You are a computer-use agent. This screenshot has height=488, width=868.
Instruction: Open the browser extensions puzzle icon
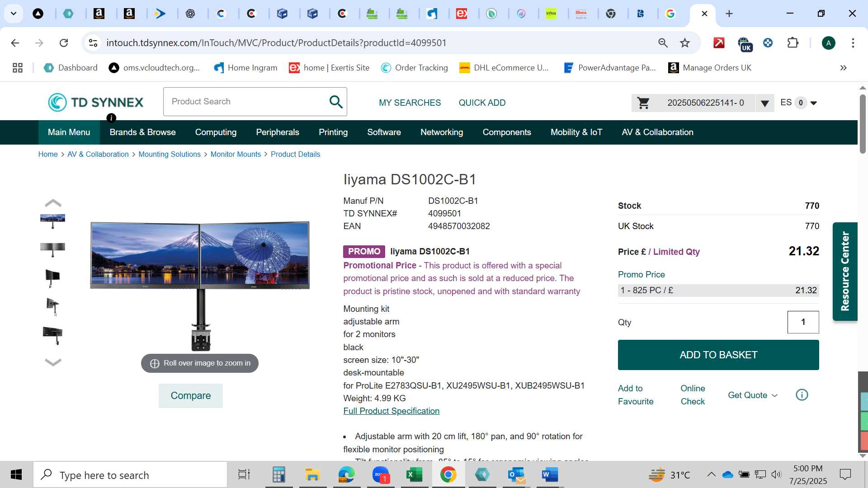(x=793, y=43)
